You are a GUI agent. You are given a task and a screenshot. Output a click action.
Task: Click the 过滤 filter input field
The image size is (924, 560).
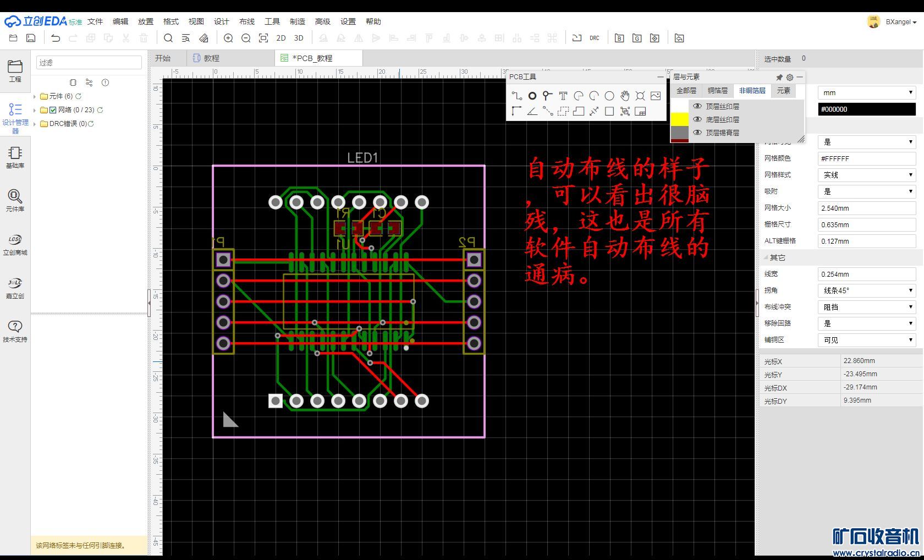pyautogui.click(x=89, y=63)
